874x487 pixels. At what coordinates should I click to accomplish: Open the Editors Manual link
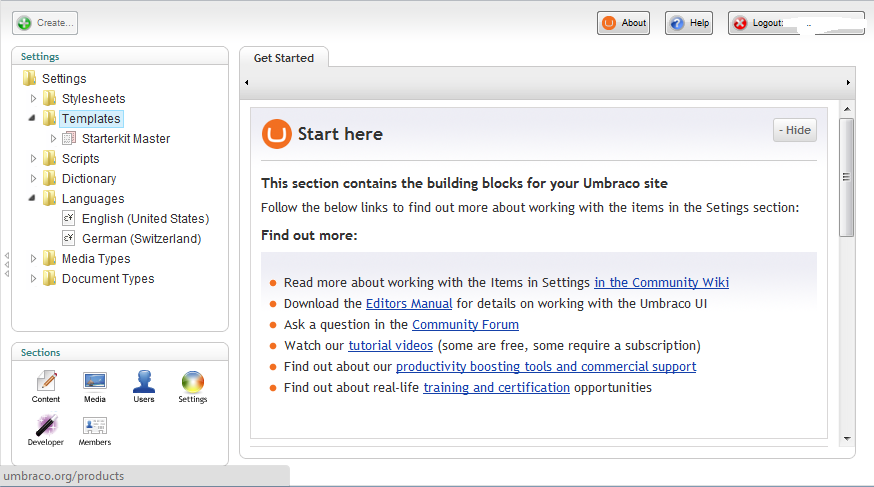point(409,304)
